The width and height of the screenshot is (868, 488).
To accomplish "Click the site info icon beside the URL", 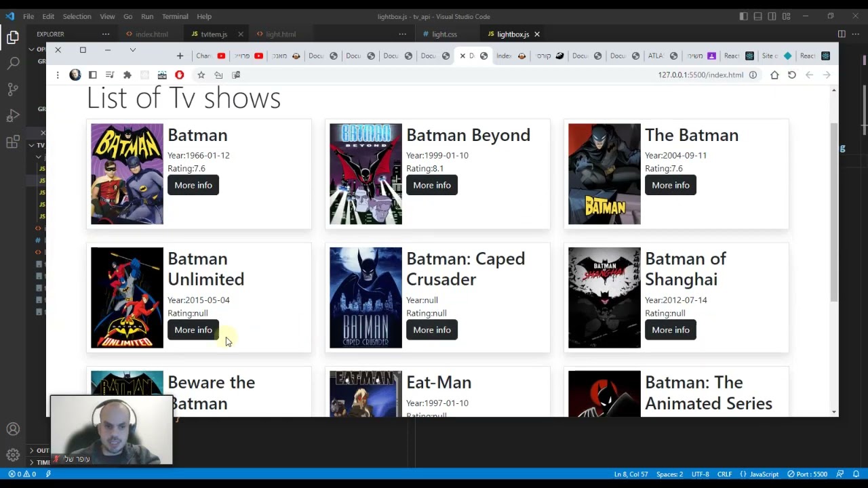I will pyautogui.click(x=753, y=75).
